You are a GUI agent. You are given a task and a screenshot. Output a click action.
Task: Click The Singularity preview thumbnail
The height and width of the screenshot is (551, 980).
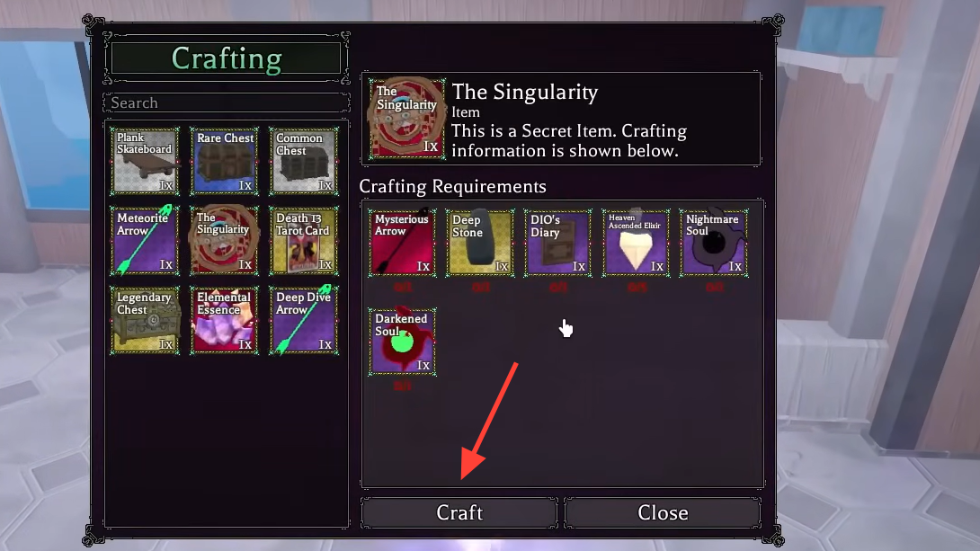pos(407,119)
